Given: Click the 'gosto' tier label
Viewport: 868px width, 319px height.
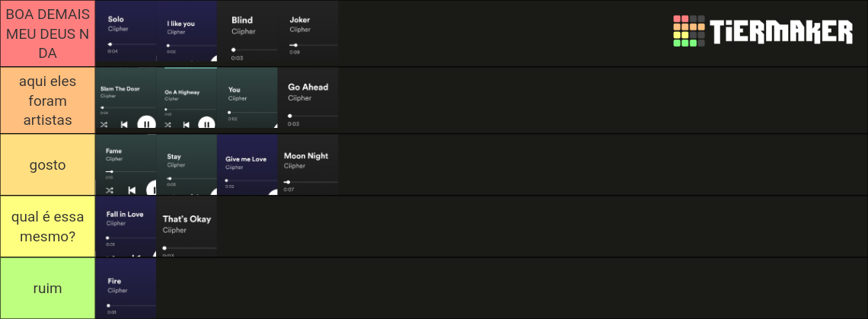Looking at the screenshot, I should 48,164.
